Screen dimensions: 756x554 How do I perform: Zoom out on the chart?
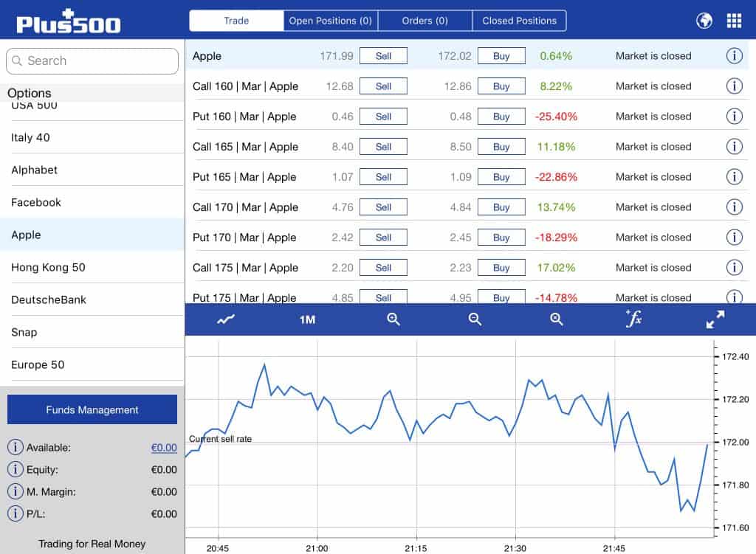(475, 319)
